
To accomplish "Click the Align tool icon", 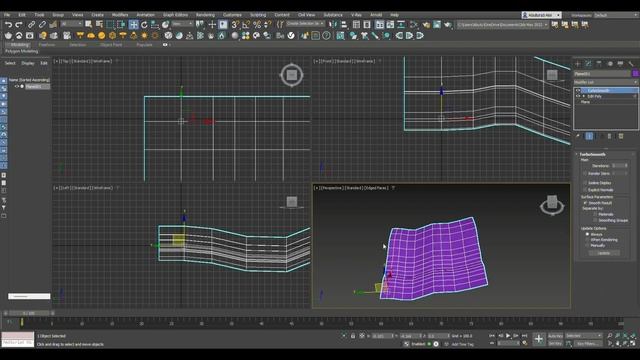I will (x=344, y=25).
